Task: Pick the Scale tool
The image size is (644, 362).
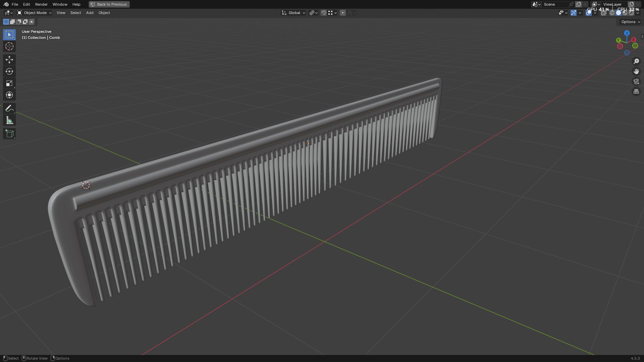Action: coord(9,83)
